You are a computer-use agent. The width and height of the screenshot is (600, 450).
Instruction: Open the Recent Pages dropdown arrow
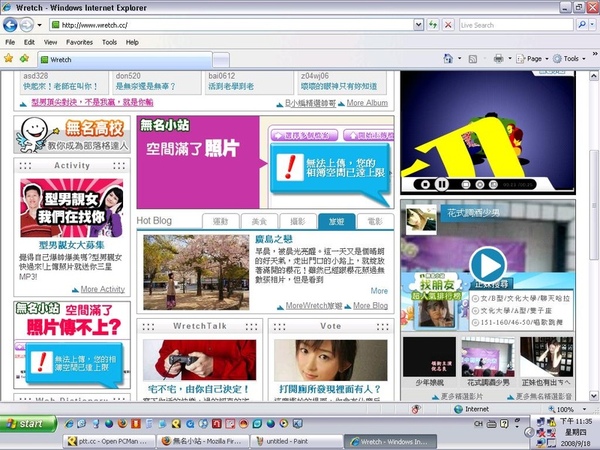point(39,25)
